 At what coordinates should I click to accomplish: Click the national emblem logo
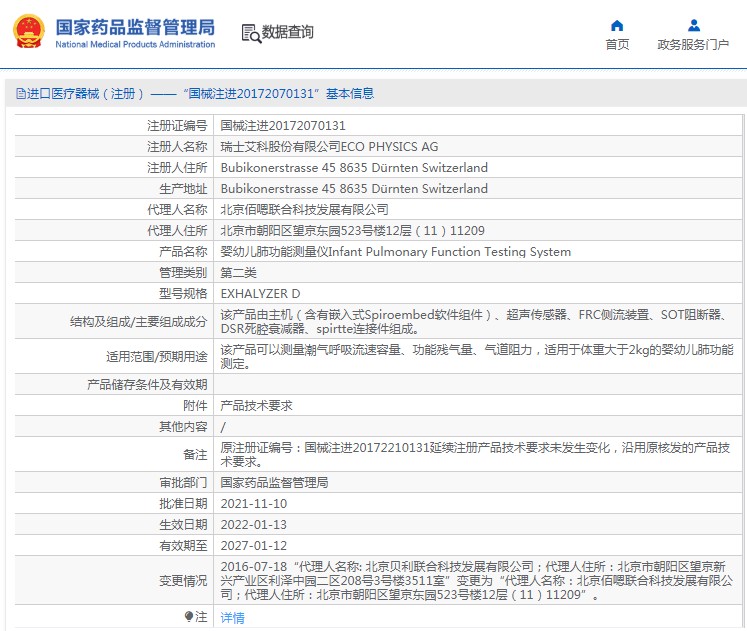point(29,31)
